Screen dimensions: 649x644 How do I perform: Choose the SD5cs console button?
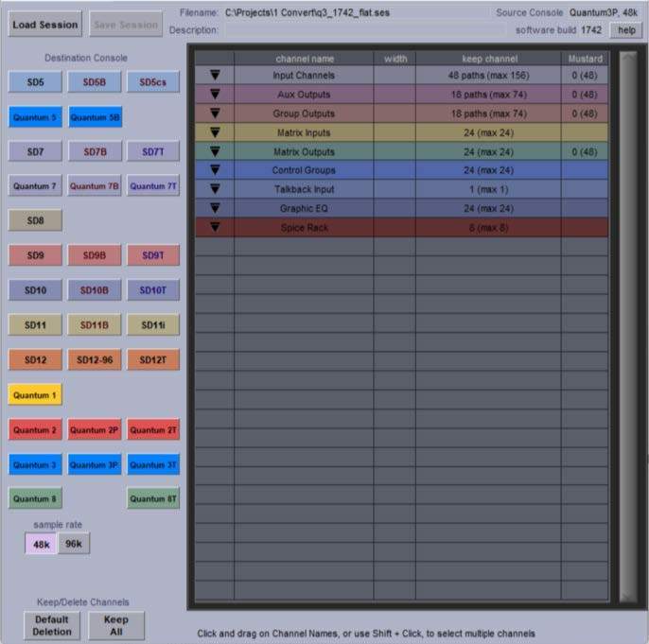point(152,82)
